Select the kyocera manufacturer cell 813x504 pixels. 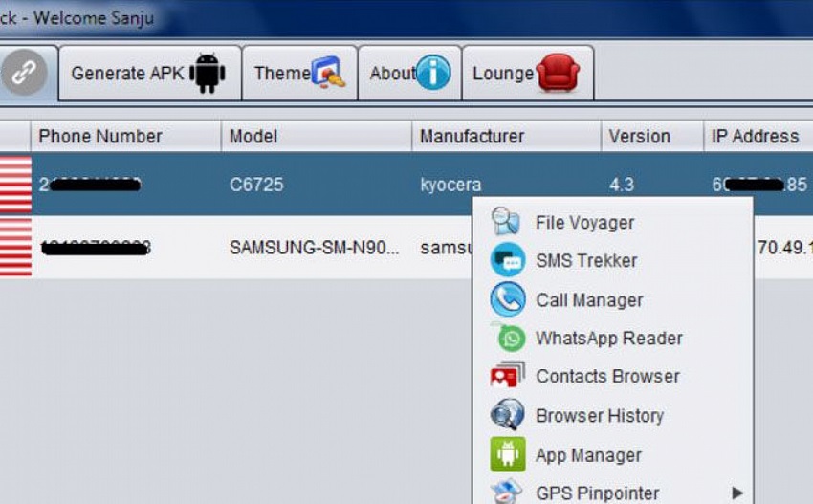click(x=450, y=185)
